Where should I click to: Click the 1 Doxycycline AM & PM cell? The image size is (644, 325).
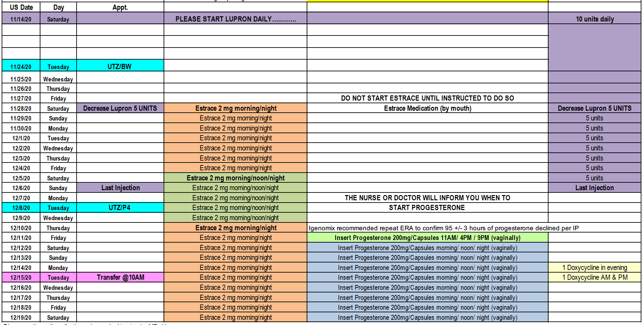tap(594, 277)
